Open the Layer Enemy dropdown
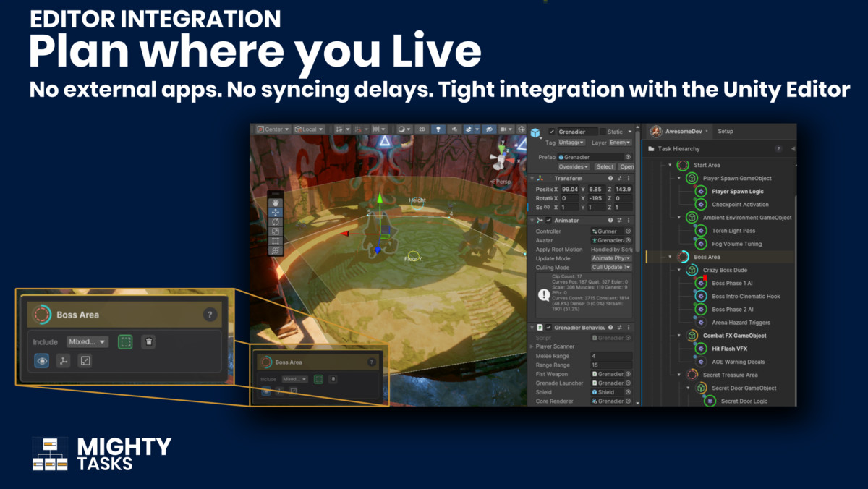Screen dimensions: 868x489 [x=619, y=143]
